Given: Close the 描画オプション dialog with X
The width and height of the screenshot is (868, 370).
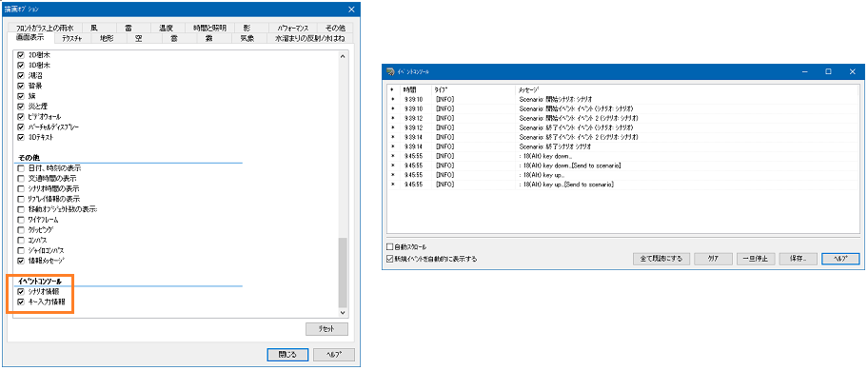Looking at the screenshot, I should 351,9.
